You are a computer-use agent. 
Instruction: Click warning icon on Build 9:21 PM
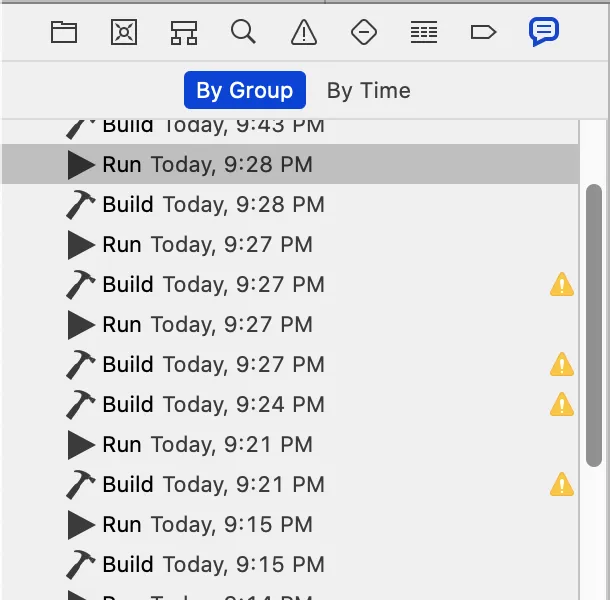tap(562, 484)
